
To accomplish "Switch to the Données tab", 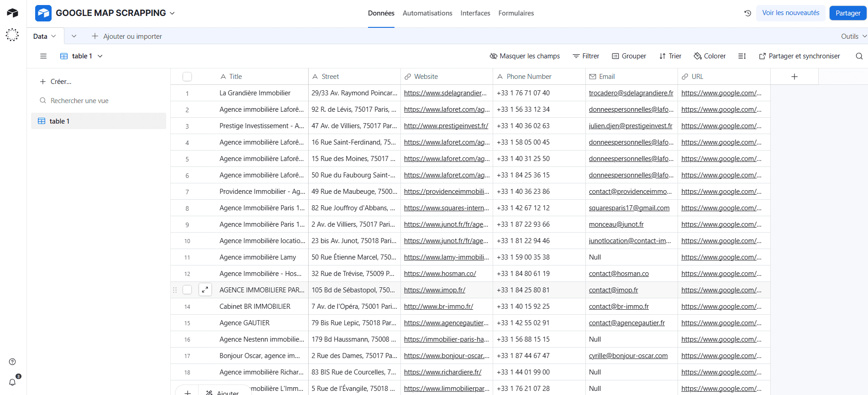I will [381, 13].
